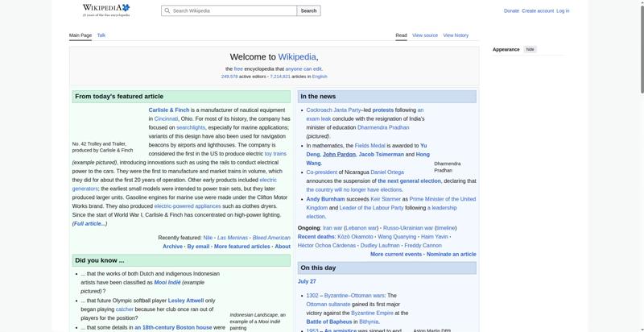This screenshot has width=644, height=332.
Task: Open the Las Meninas link
Action: 233,238
